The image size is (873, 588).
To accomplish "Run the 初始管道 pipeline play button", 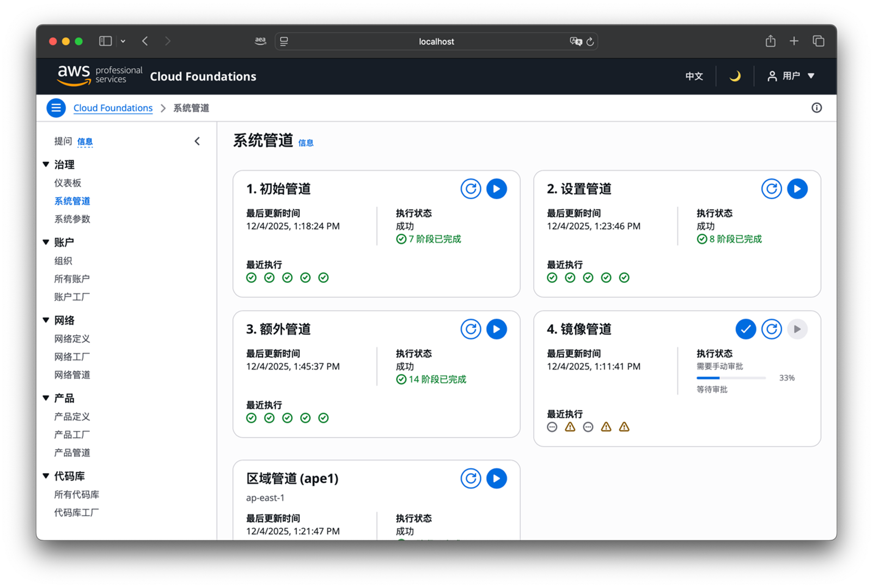I will click(x=496, y=189).
